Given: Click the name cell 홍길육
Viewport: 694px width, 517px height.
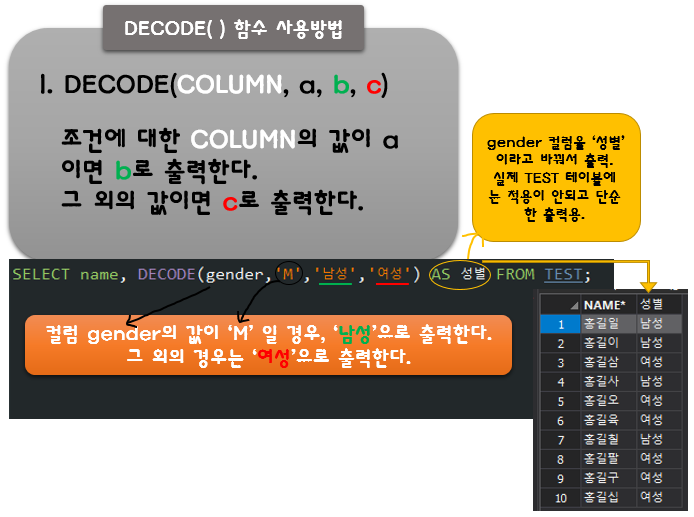Looking at the screenshot, I should (x=608, y=421).
